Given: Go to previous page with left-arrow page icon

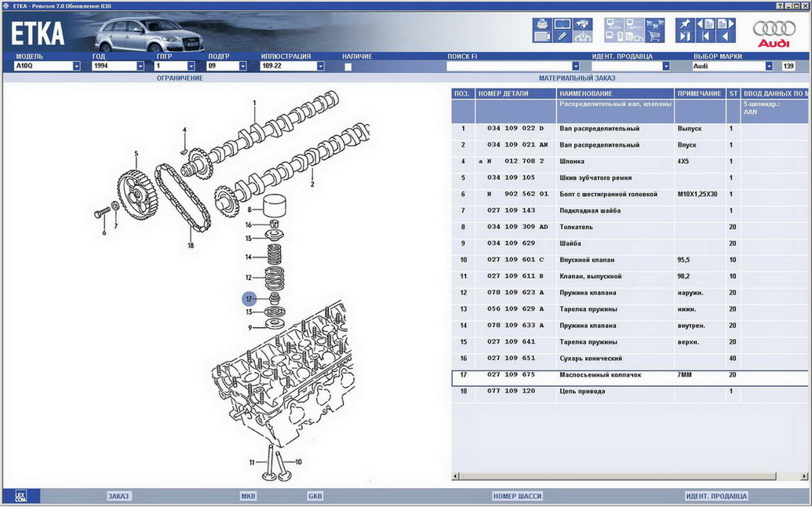Looking at the screenshot, I should point(705,24).
